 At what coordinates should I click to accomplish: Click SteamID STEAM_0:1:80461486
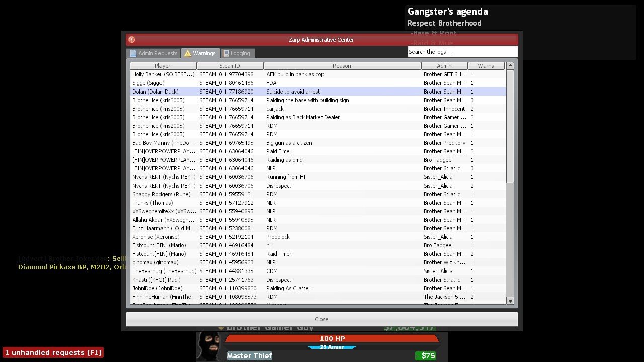tap(226, 83)
